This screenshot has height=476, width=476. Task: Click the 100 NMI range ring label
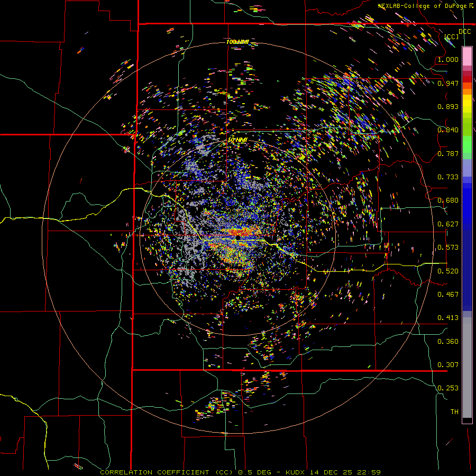pos(237,42)
